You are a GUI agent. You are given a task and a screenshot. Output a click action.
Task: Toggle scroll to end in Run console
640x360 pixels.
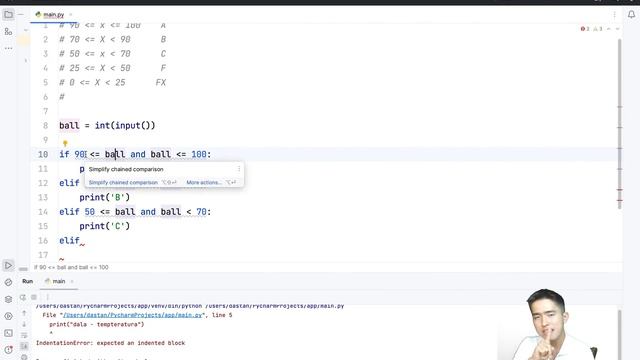point(24,346)
